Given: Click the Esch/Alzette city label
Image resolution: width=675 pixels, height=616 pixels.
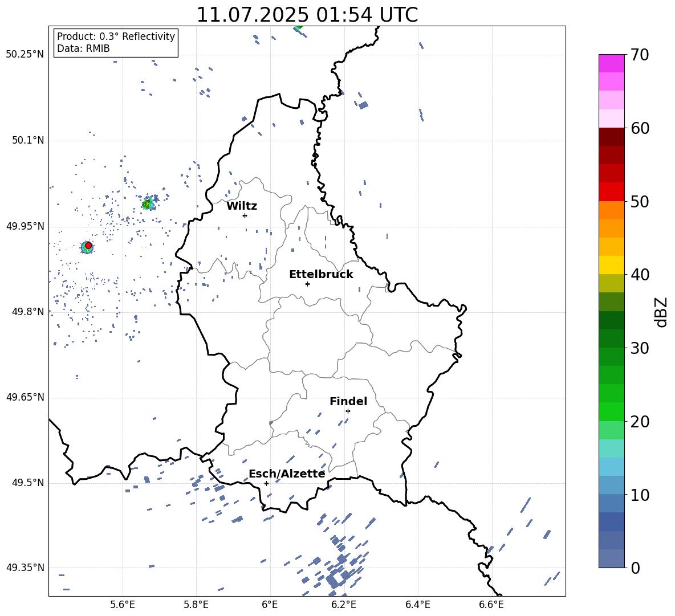Looking at the screenshot, I should (x=287, y=474).
